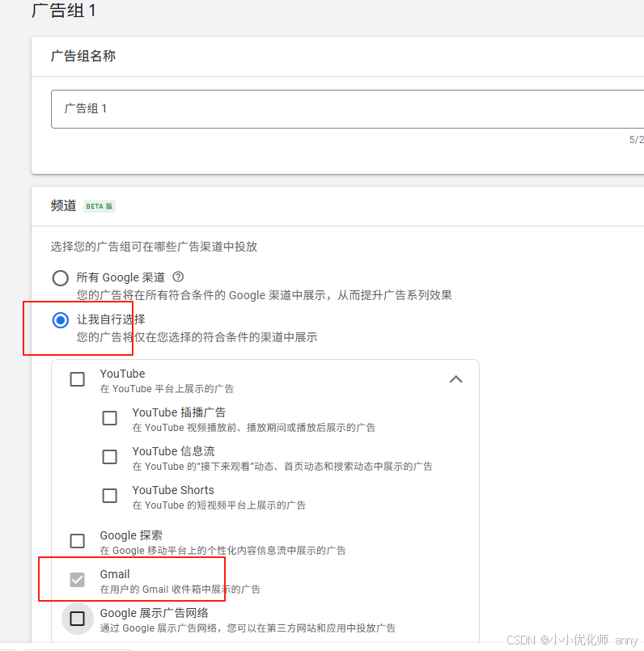The image size is (644, 651).
Task: Click the 在 YouTube 平台上展示的广告 description
Action: pyautogui.click(x=167, y=389)
